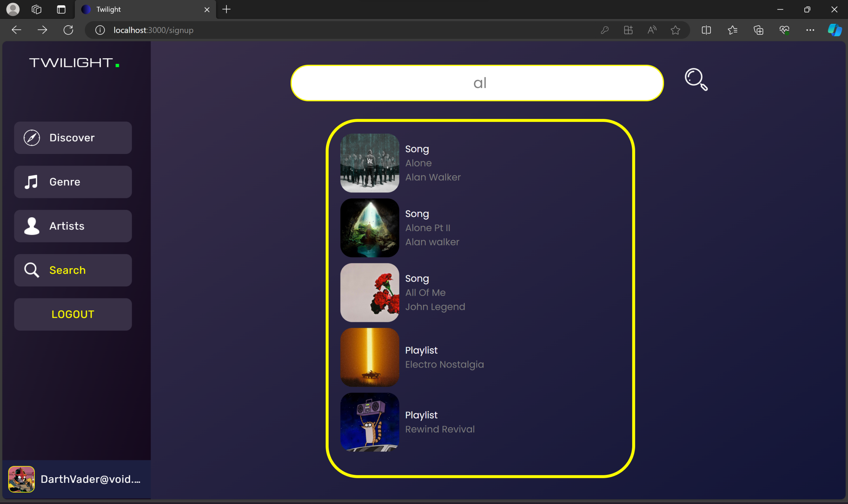Image resolution: width=848 pixels, height=504 pixels.
Task: Click the magnifying glass search icon
Action: [x=695, y=79]
